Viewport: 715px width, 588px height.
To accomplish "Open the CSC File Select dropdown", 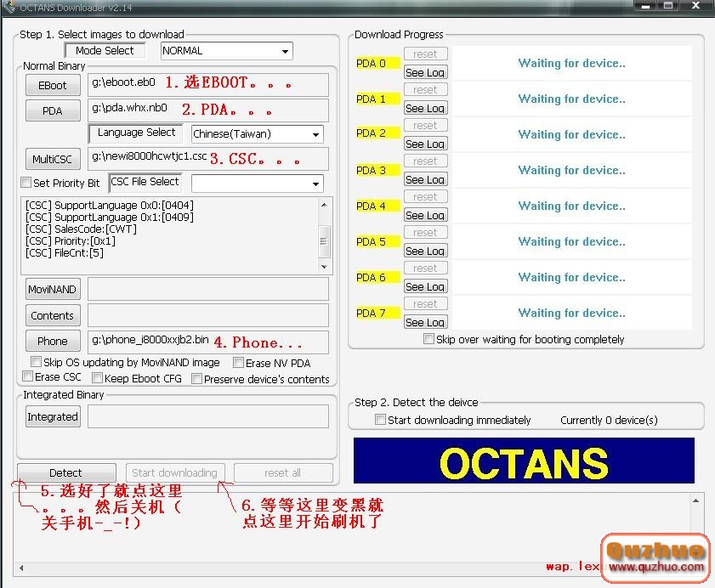I will pyautogui.click(x=258, y=184).
